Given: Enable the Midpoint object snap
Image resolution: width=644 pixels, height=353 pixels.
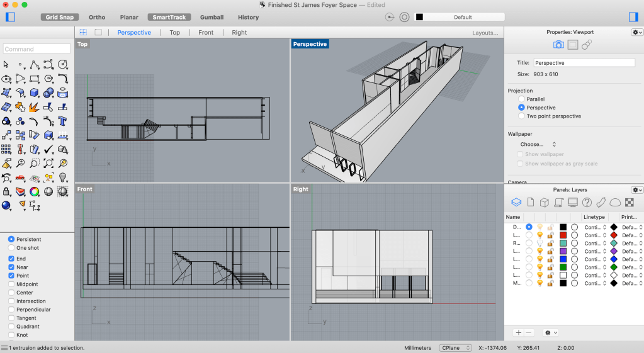Looking at the screenshot, I should pos(12,284).
